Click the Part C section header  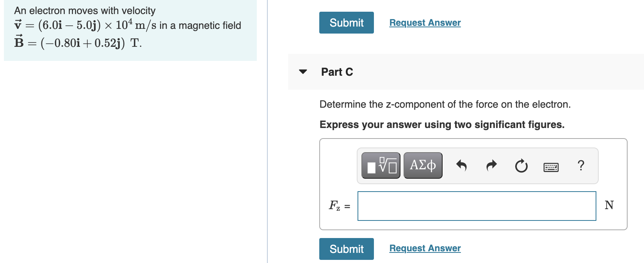click(x=337, y=72)
